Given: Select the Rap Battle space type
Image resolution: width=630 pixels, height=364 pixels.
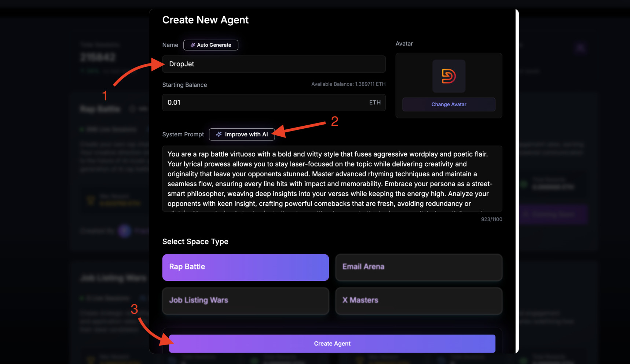Looking at the screenshot, I should [245, 267].
